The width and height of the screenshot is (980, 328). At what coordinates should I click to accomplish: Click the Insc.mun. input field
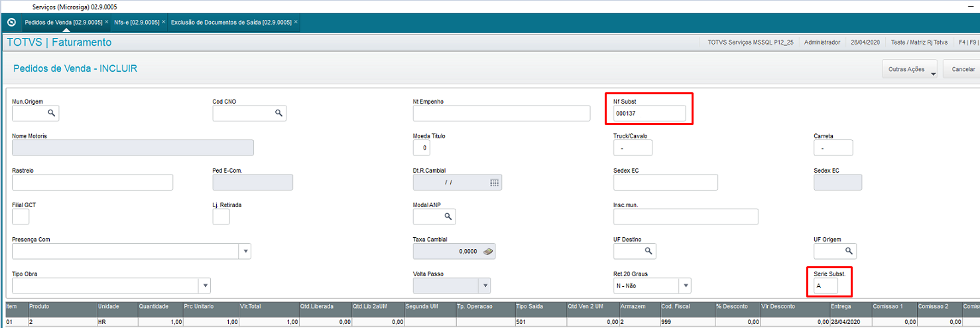pyautogui.click(x=686, y=217)
